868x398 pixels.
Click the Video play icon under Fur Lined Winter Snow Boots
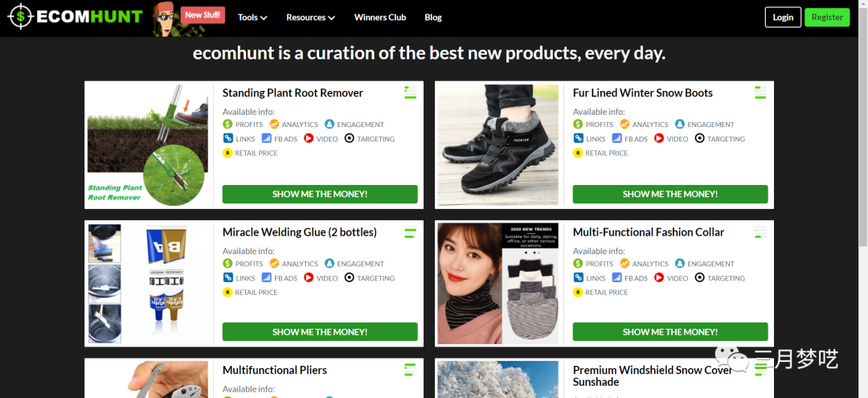(659, 139)
